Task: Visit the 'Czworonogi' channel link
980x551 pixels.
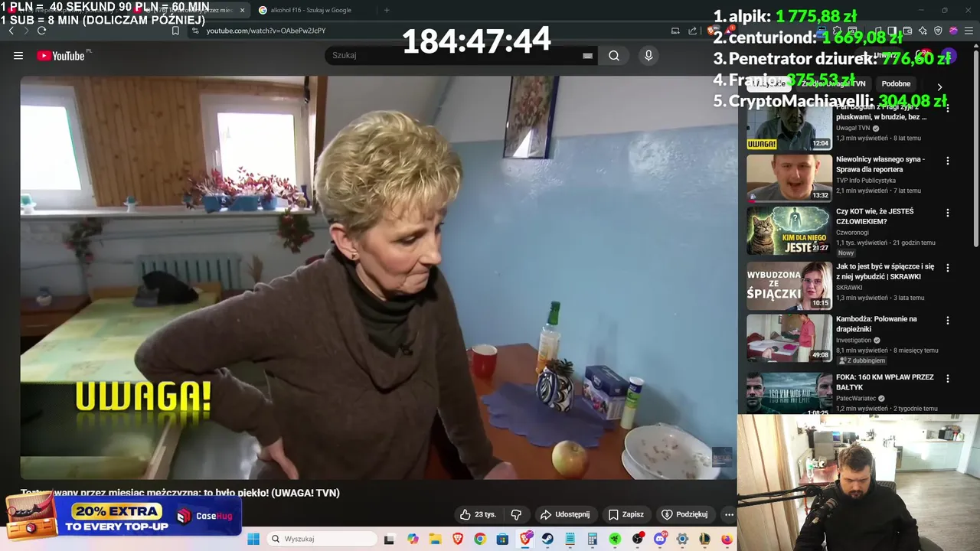Action: click(852, 233)
